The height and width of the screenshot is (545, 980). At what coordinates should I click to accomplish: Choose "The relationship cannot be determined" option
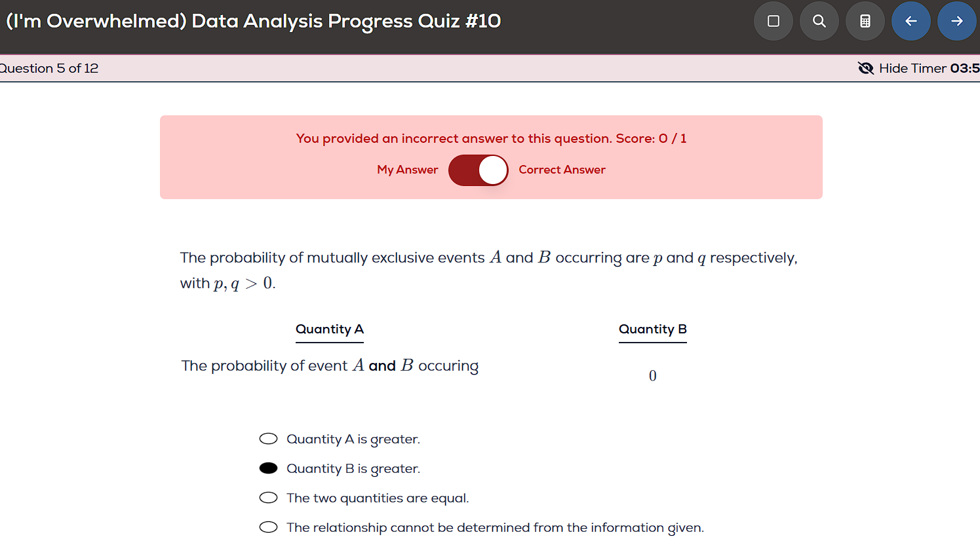tap(269, 527)
